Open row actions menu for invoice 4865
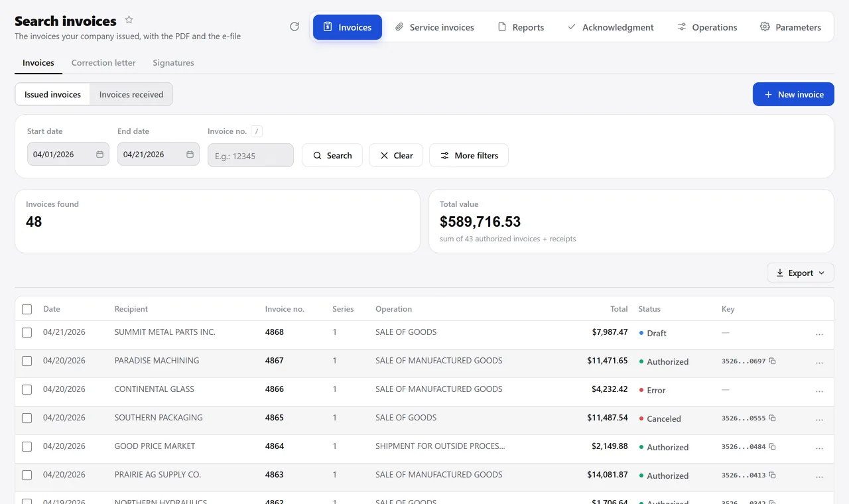849x504 pixels. coord(819,420)
